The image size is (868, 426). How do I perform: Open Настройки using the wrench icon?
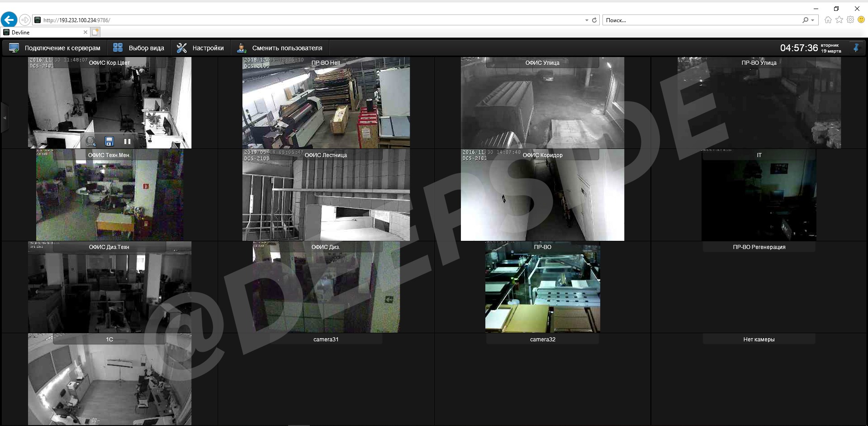[181, 47]
